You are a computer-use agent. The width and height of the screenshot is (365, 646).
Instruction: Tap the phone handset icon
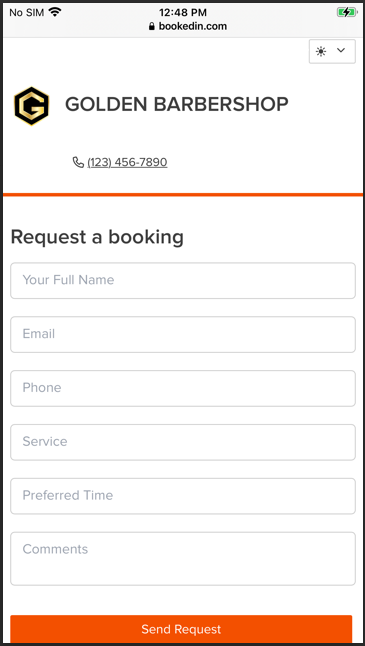point(78,162)
